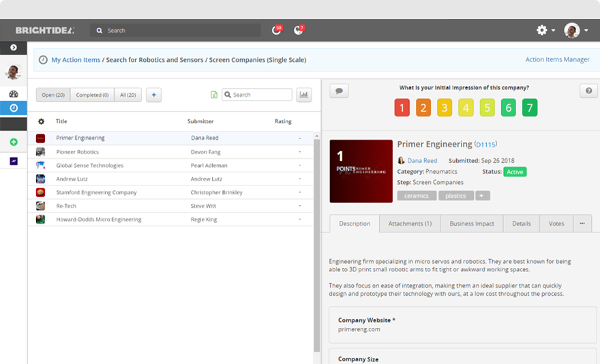600x364 pixels.
Task: Click Re-Tech row thumbnail icon
Action: (x=40, y=206)
